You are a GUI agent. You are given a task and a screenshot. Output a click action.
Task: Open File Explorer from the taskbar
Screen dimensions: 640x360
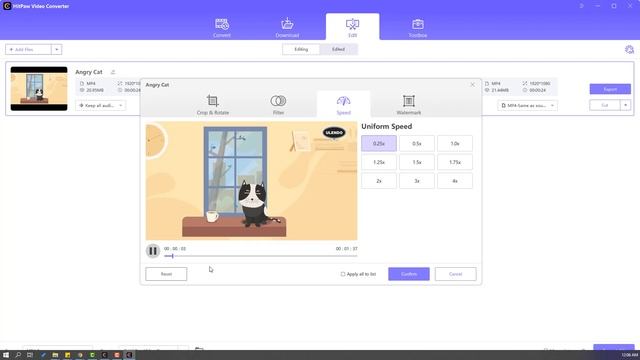pos(55,355)
